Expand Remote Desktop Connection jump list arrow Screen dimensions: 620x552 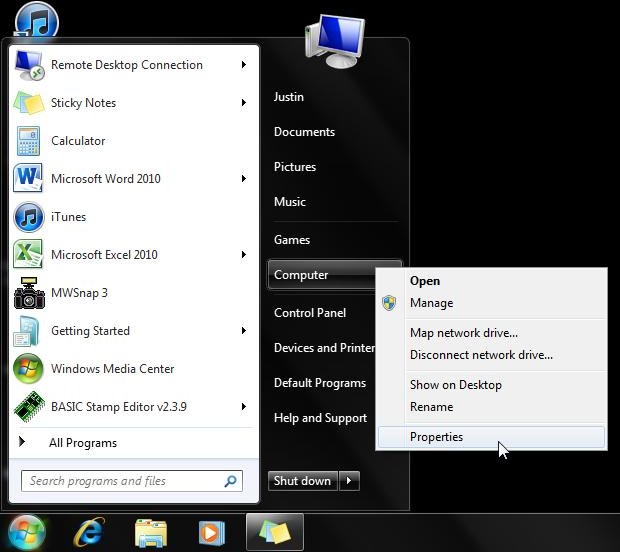click(244, 64)
